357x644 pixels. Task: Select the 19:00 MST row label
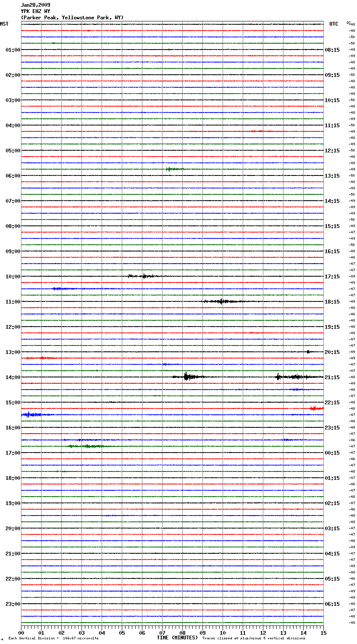point(13,503)
